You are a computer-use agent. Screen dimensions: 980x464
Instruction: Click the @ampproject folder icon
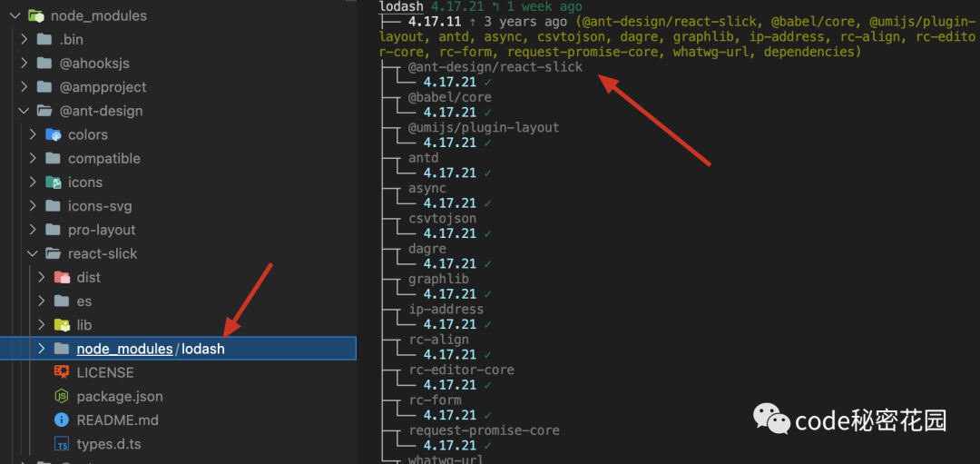(44, 87)
